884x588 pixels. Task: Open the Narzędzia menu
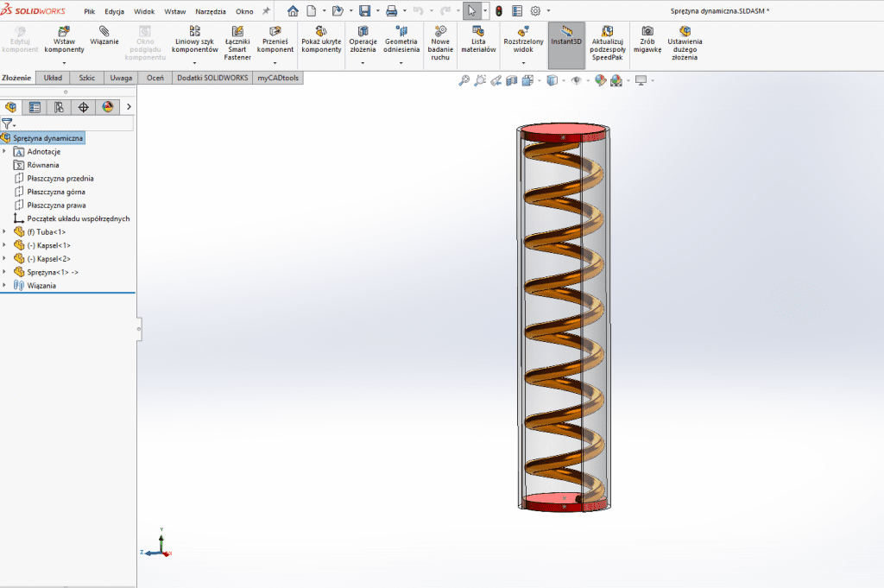click(x=210, y=12)
